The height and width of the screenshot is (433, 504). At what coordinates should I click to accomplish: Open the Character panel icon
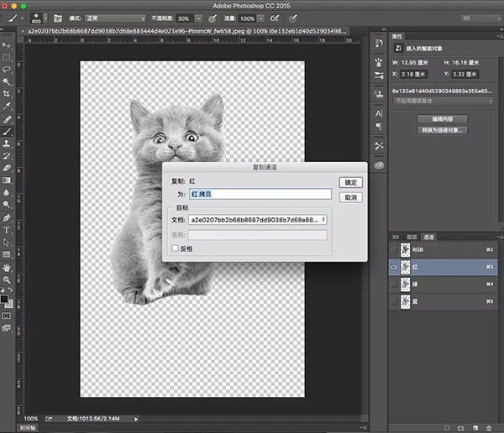coord(379,112)
